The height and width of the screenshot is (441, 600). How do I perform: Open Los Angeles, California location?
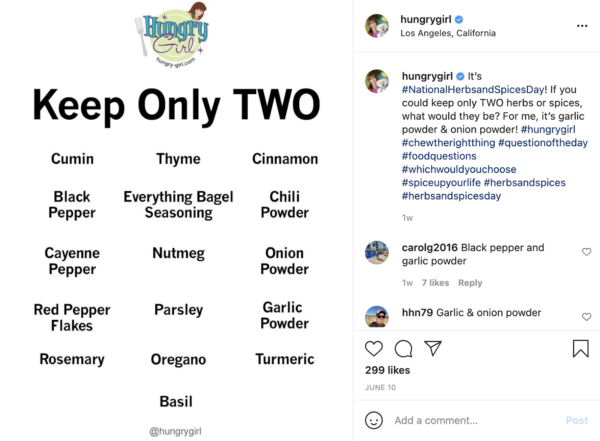point(448,33)
